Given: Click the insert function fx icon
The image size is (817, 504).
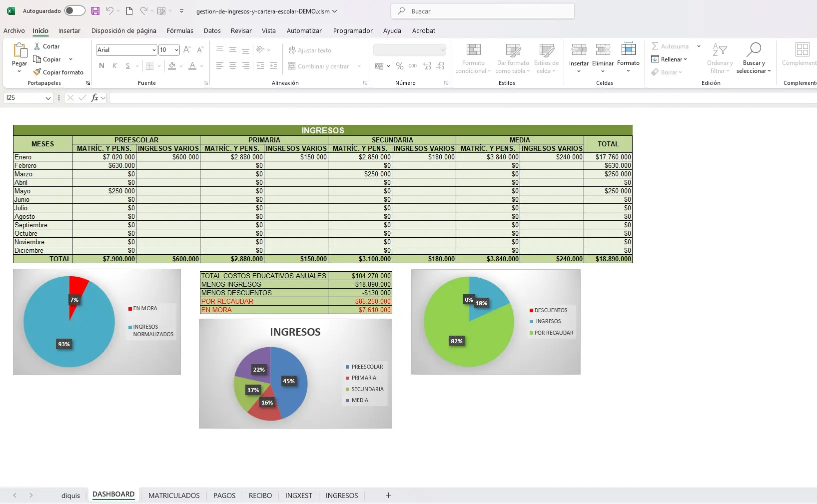Looking at the screenshot, I should tap(94, 98).
